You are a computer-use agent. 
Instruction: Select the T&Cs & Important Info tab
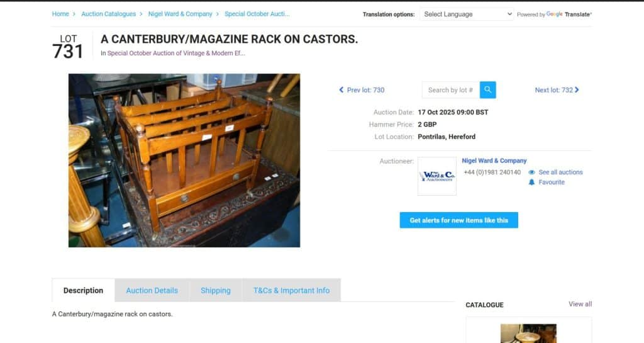[291, 290]
